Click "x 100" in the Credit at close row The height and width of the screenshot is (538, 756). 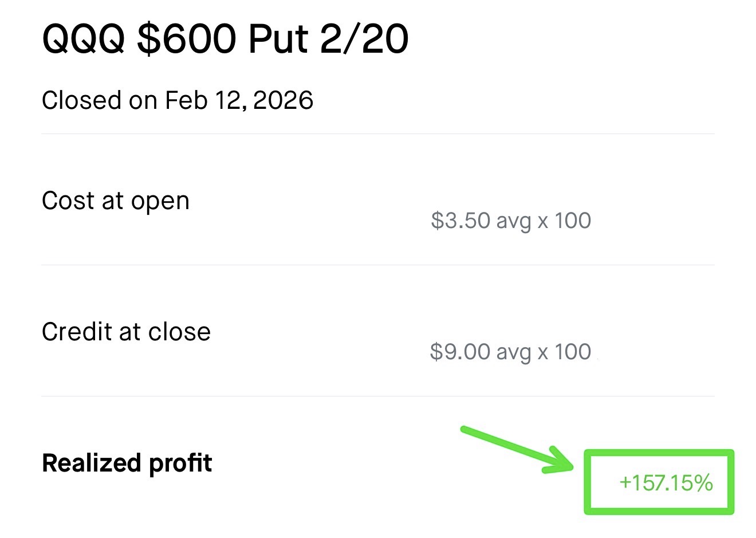click(x=564, y=352)
